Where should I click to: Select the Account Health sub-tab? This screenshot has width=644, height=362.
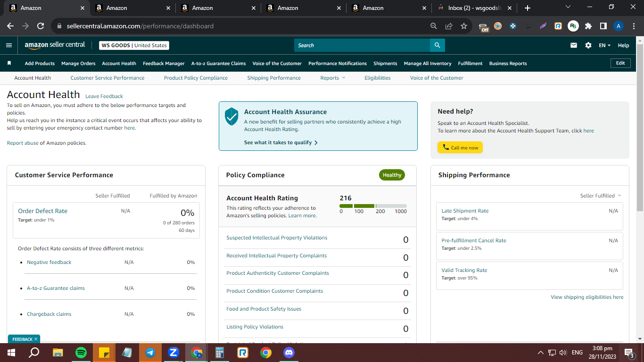(x=33, y=78)
